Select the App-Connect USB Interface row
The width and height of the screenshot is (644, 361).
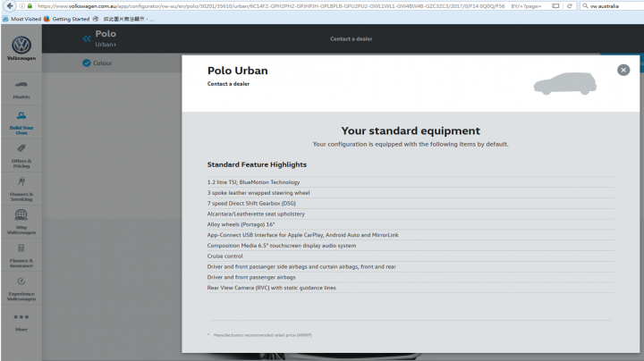[411, 235]
